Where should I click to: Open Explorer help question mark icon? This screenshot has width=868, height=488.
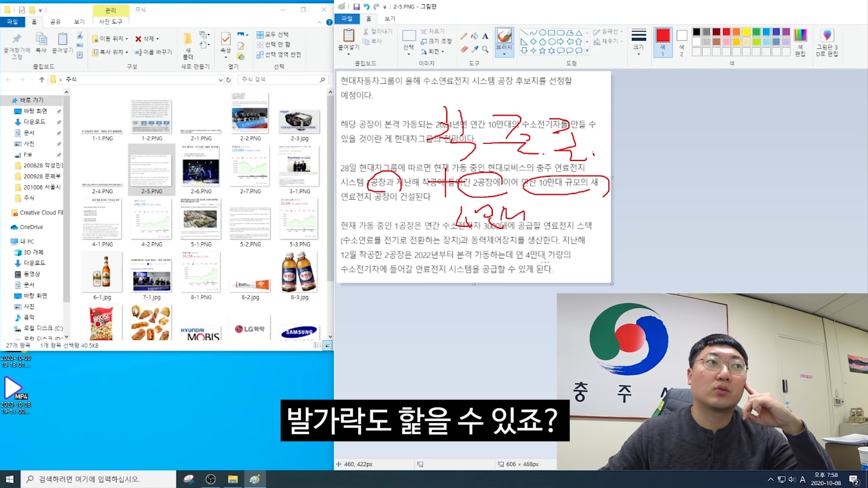pos(329,22)
